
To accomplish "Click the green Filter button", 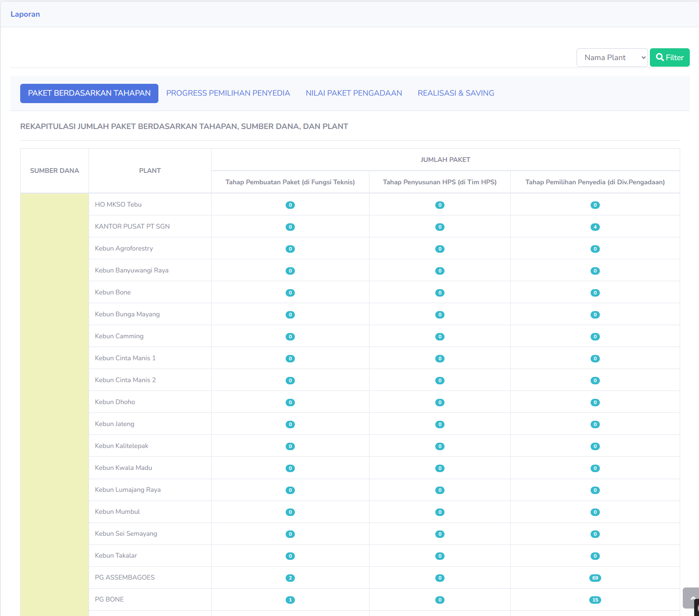I will [x=669, y=57].
